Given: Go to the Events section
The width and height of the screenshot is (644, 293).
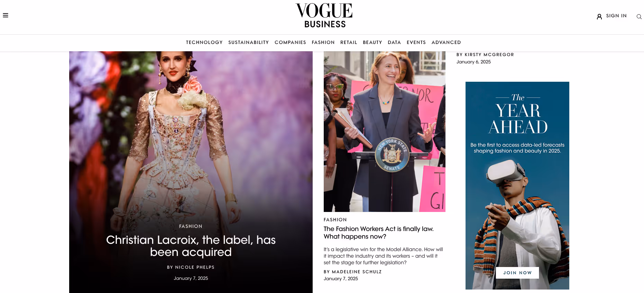Looking at the screenshot, I should point(416,42).
